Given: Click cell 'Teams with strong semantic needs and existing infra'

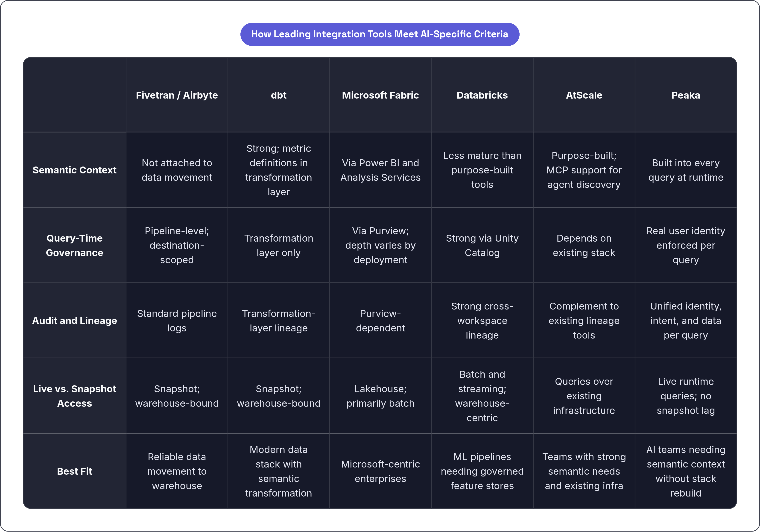Looking at the screenshot, I should pos(584,471).
